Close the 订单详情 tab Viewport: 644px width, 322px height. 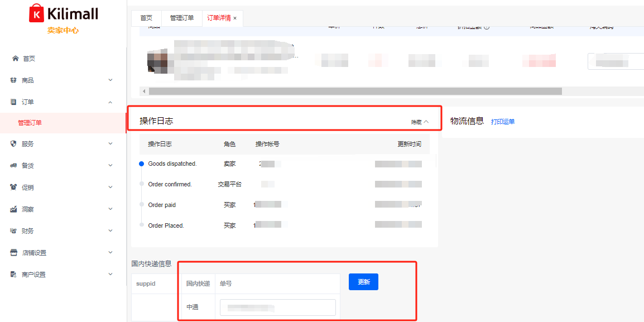(x=235, y=18)
